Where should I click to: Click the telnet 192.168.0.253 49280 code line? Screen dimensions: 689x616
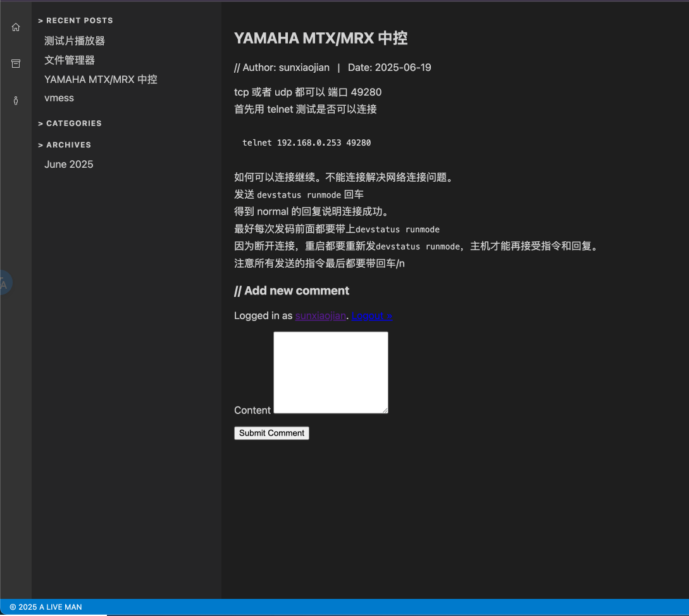(x=307, y=143)
